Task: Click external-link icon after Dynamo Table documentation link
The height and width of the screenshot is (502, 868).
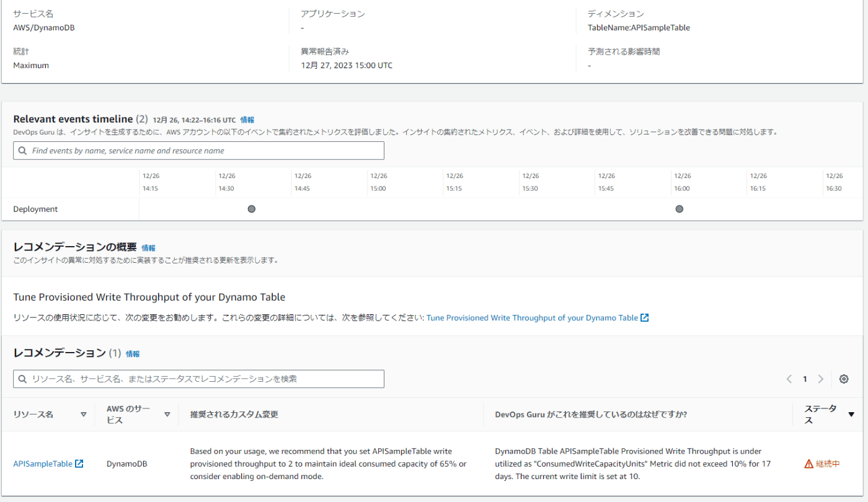Action: coord(645,317)
